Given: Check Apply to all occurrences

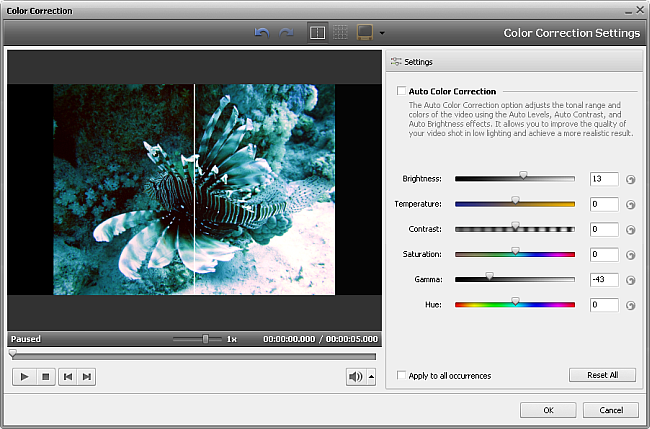Looking at the screenshot, I should point(401,376).
